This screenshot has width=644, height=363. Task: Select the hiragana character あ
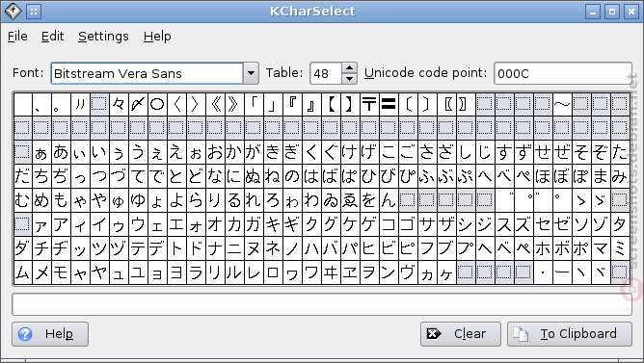click(x=61, y=152)
